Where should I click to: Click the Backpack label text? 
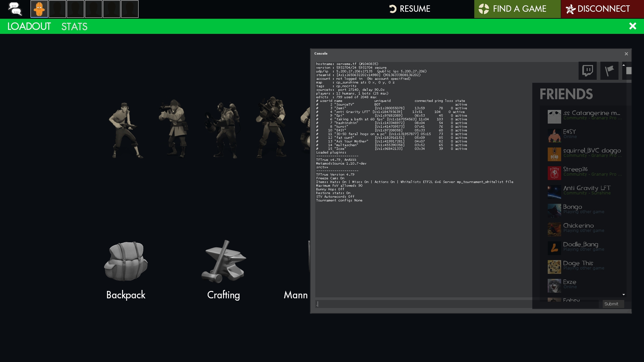point(126,295)
